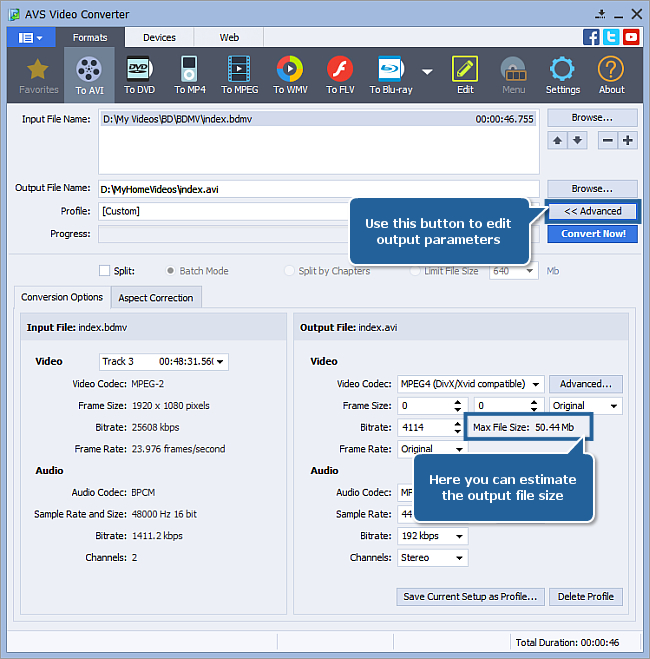Enable the Split checkbox
The width and height of the screenshot is (650, 659).
coord(104,271)
